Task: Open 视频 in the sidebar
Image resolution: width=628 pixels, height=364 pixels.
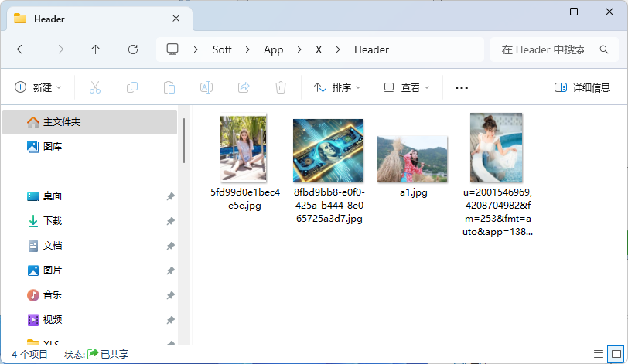Action: click(x=90, y=320)
